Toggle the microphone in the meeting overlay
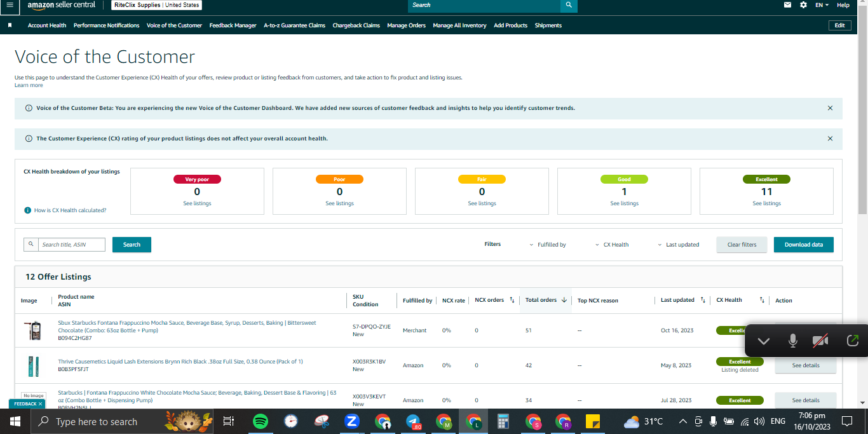Screen dimensions: 868x434 coord(792,341)
